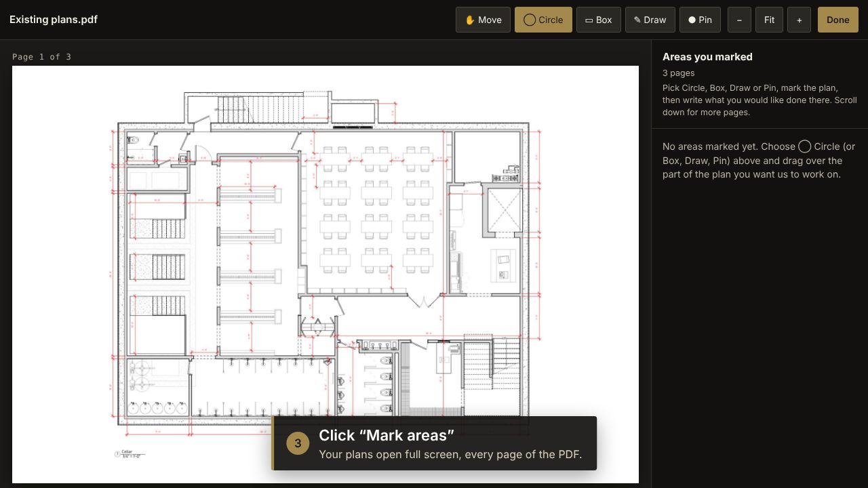Fit the plan to view
The height and width of the screenshot is (488, 868).
coord(769,20)
